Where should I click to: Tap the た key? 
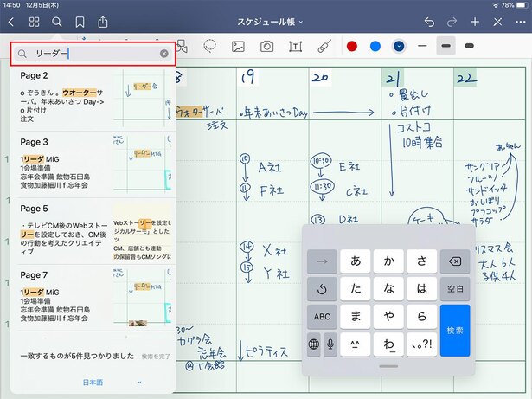click(x=356, y=288)
